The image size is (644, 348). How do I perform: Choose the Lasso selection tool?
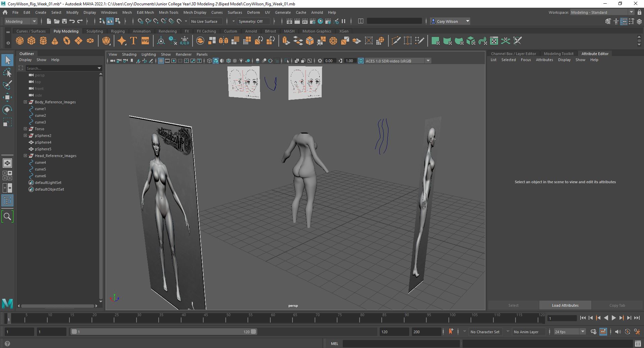(7, 72)
